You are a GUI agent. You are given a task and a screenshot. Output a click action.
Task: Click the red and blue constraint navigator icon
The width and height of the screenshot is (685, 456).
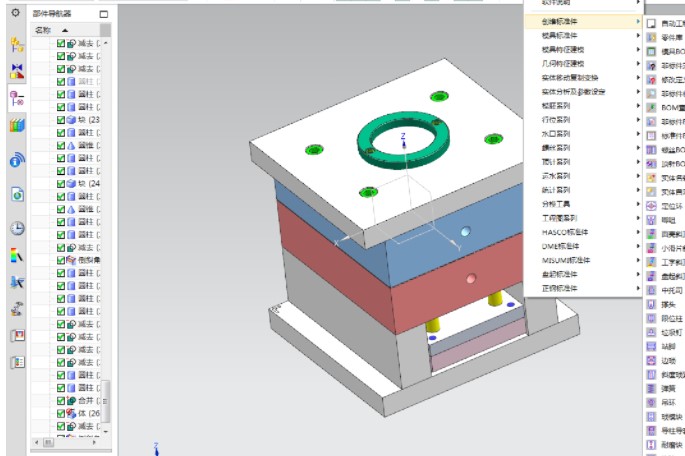17,71
